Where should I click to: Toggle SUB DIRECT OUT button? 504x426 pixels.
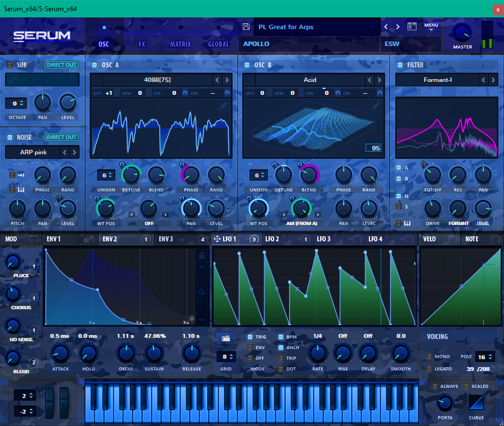[62, 65]
